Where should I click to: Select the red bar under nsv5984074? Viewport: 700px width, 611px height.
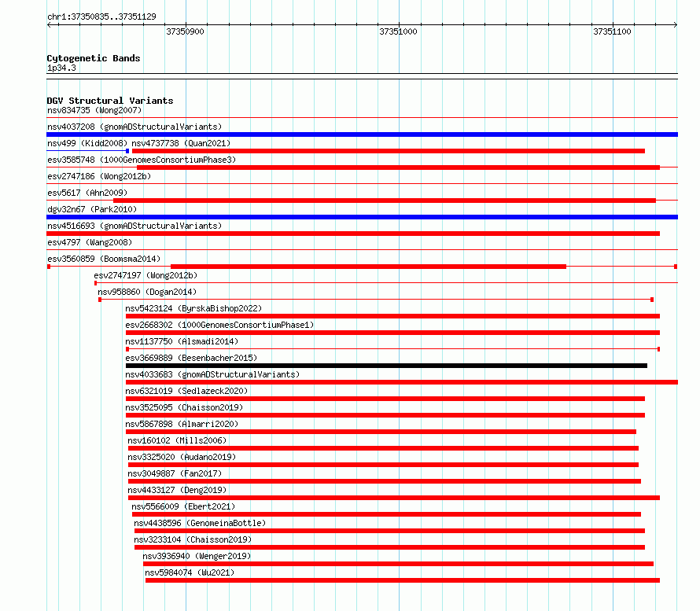(x=403, y=580)
